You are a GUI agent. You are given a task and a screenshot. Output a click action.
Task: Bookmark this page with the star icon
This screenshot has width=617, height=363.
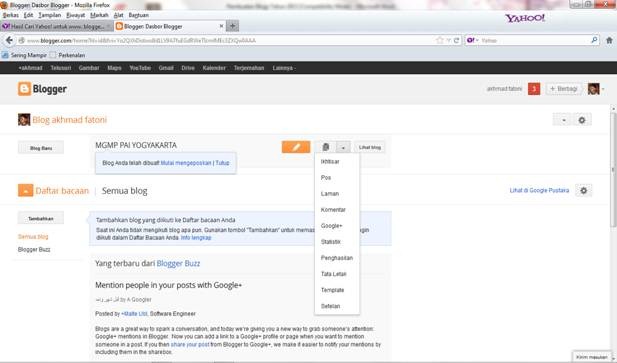pyautogui.click(x=440, y=40)
